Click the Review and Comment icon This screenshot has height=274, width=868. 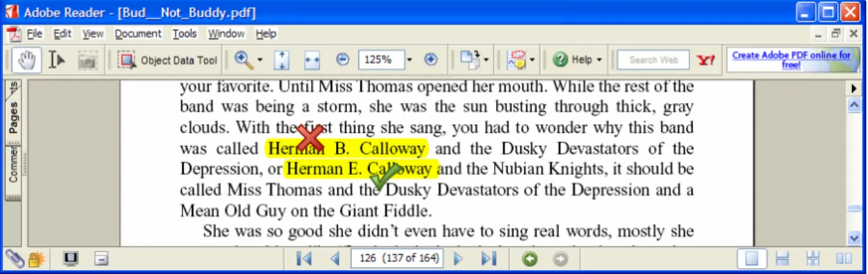(517, 60)
